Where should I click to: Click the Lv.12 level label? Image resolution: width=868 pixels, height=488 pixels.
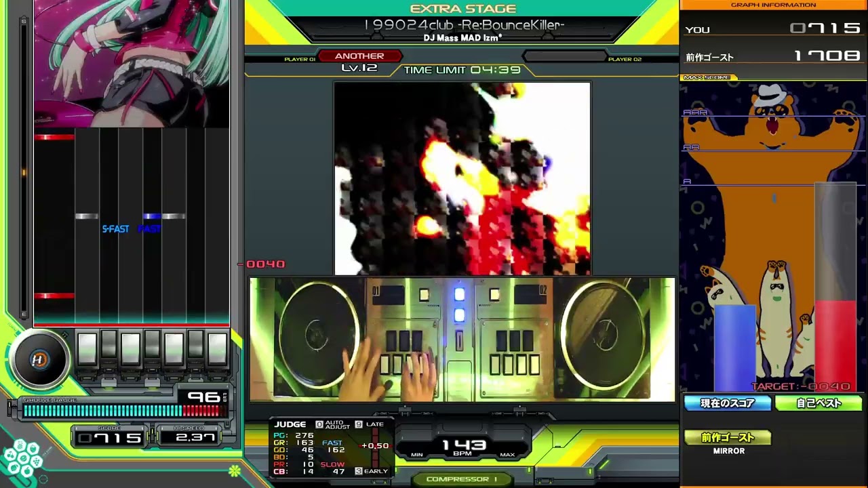(359, 68)
